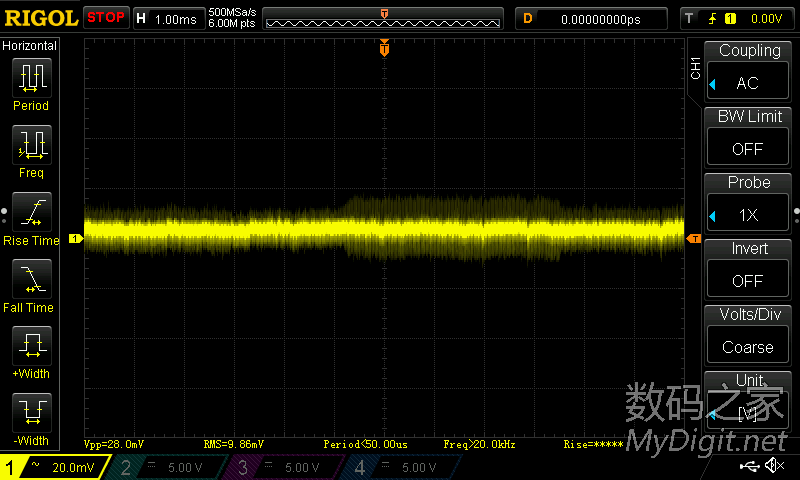Image resolution: width=800 pixels, height=480 pixels.
Task: Click the Period<50.00us measurement
Action: pyautogui.click(x=365, y=444)
